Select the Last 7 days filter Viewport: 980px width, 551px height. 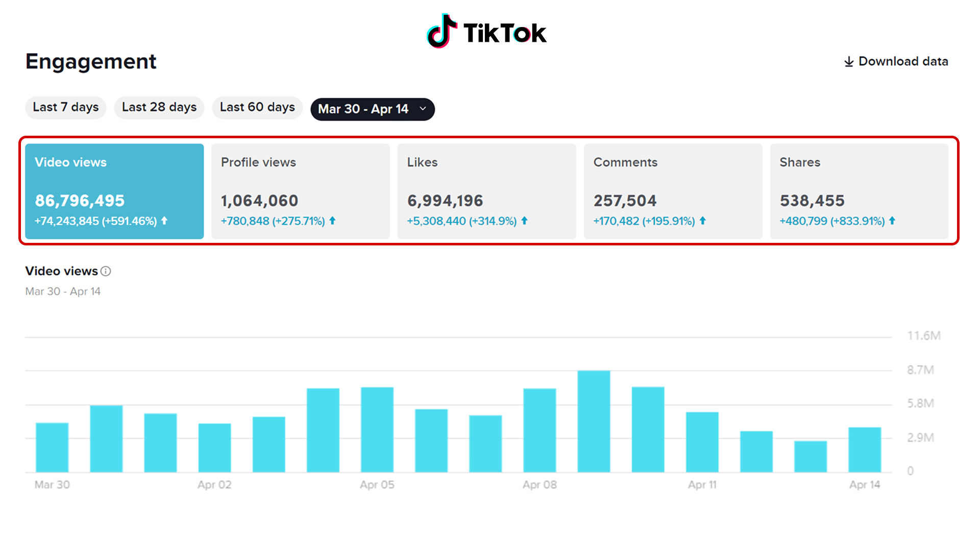point(65,108)
